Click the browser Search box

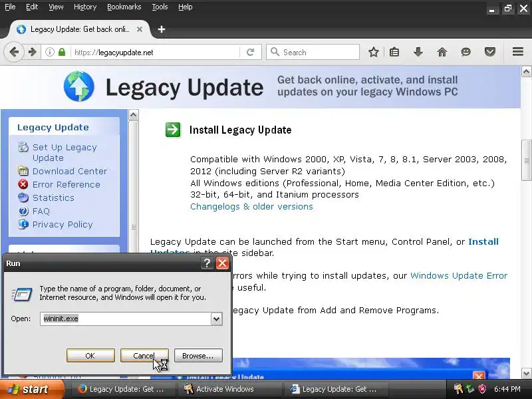tap(313, 53)
